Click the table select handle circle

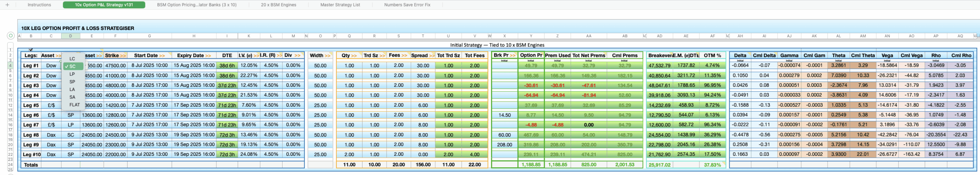11,36
